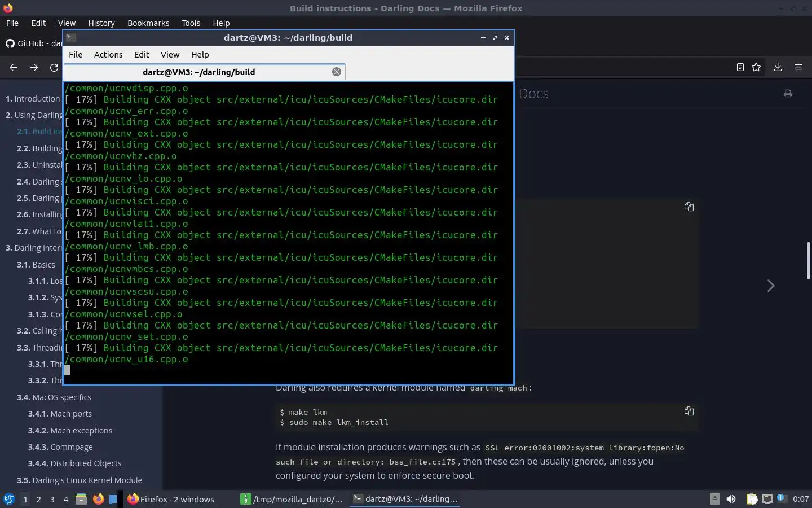Open sidebar section 2.7. What to
This screenshot has width=812, height=508.
click(39, 231)
